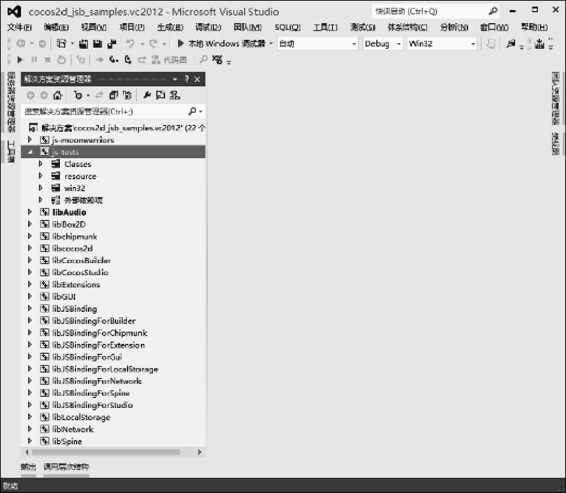Expand the js-moonwarriors project node
The image size is (566, 493).
(x=30, y=140)
